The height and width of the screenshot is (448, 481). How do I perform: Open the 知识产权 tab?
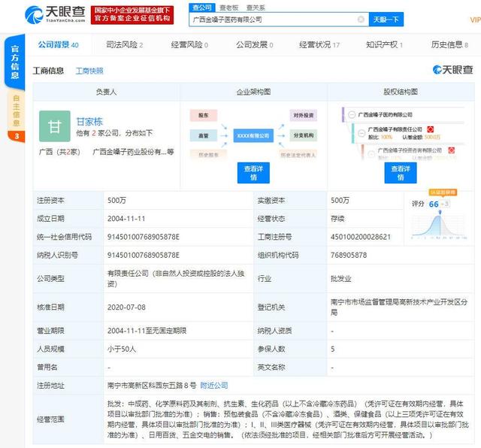click(384, 45)
